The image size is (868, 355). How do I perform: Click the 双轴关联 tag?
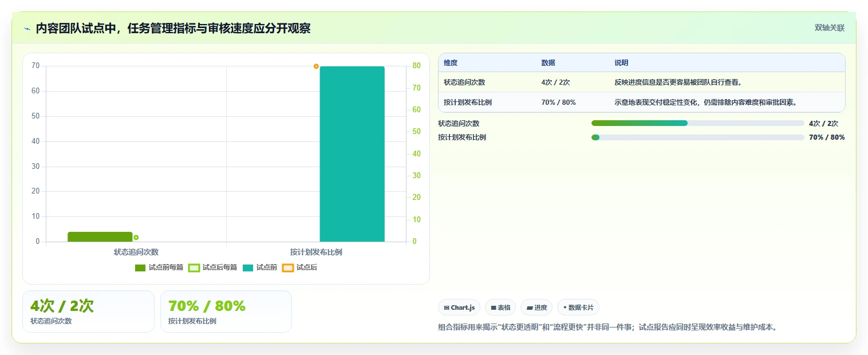pyautogui.click(x=830, y=27)
